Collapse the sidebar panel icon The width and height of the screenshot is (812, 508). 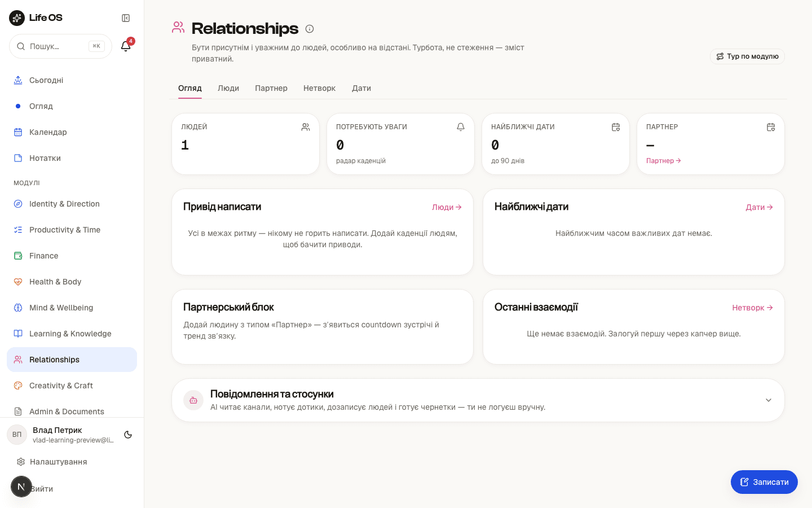click(126, 18)
